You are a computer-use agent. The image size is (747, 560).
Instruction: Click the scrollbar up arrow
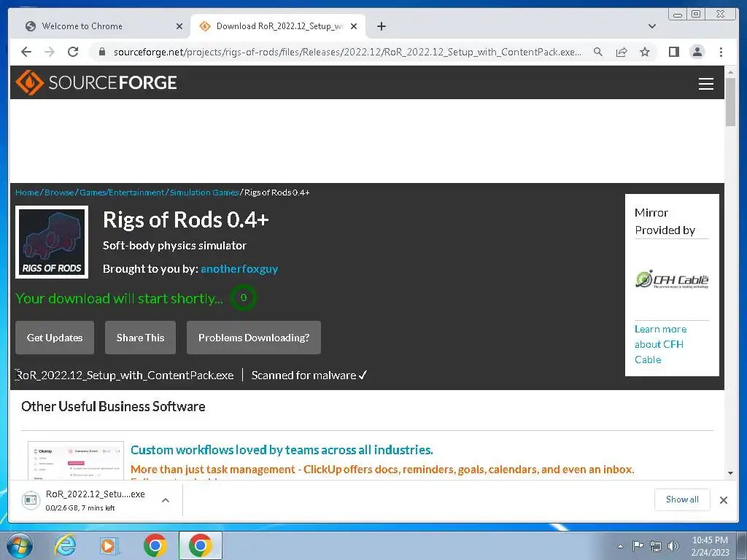coord(730,72)
